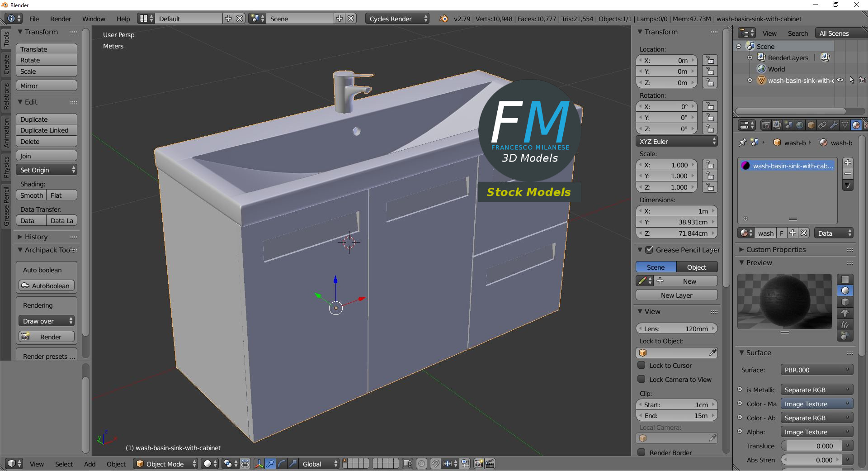Click the OpenGL render animation clapper icon

coord(490,464)
